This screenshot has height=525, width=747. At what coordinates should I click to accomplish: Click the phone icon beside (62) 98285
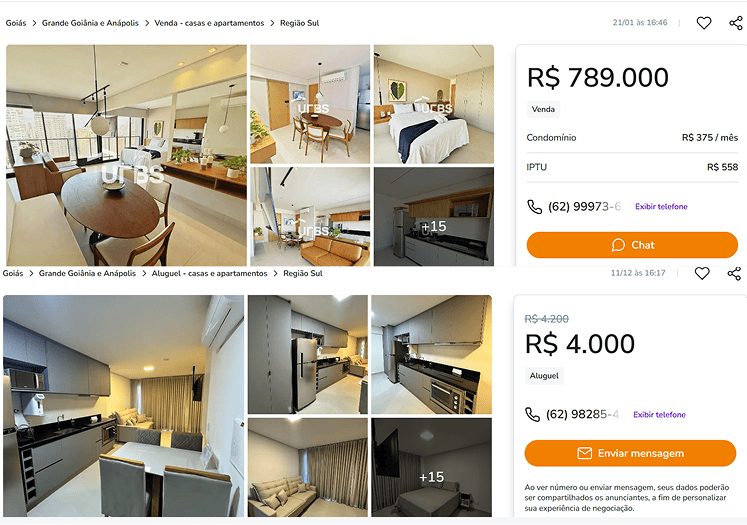(x=532, y=414)
